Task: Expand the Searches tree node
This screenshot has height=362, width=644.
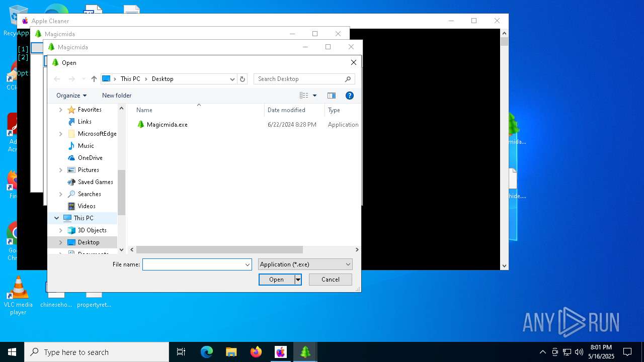Action: coord(61,194)
